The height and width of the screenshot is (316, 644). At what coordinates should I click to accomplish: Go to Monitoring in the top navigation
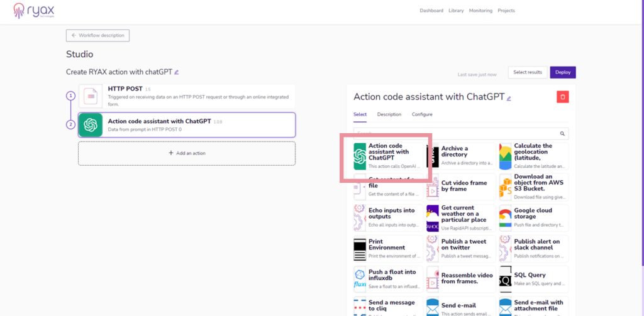coord(480,11)
